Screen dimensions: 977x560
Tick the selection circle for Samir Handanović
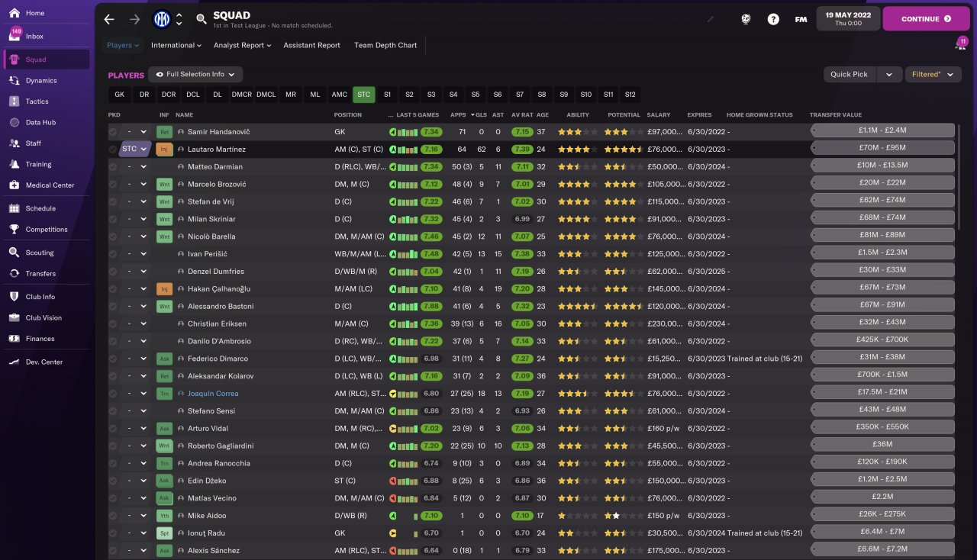pyautogui.click(x=113, y=132)
